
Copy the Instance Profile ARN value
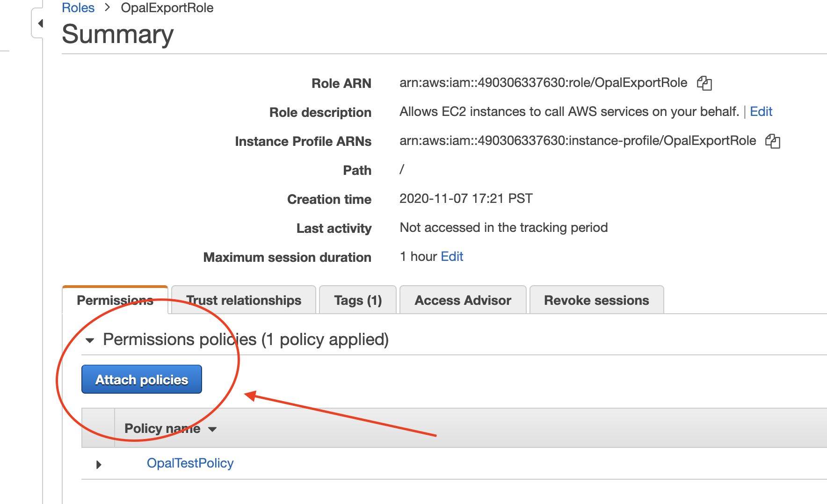pos(772,141)
